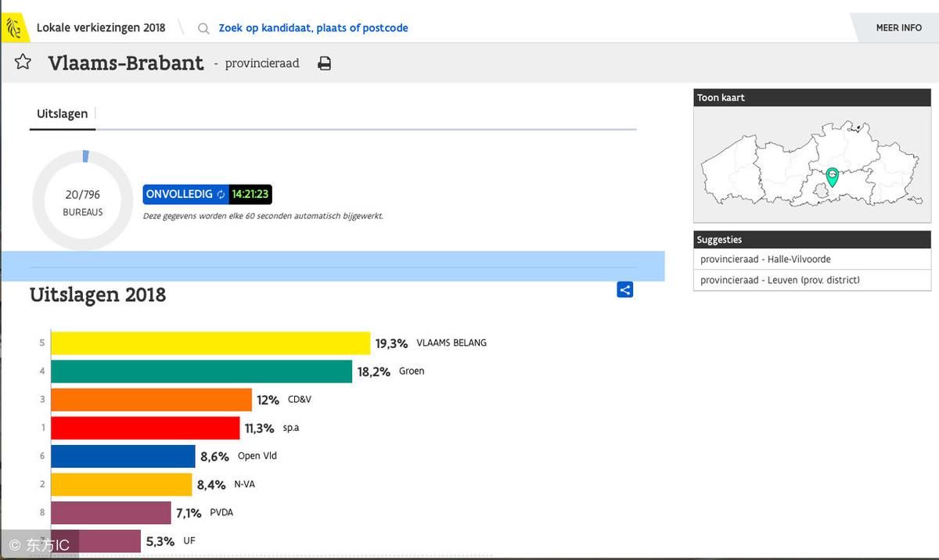Image resolution: width=939 pixels, height=560 pixels.
Task: Open Lokale verkiezingen 2018 home link
Action: tap(101, 28)
